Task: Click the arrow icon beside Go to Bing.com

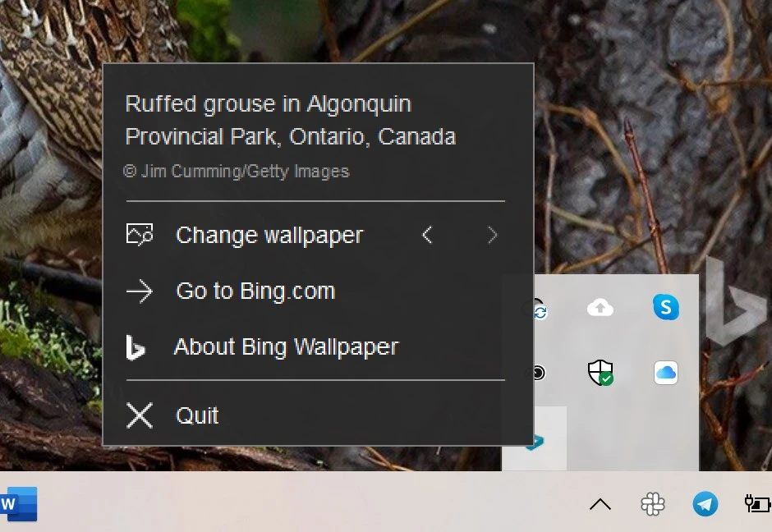Action: (140, 291)
